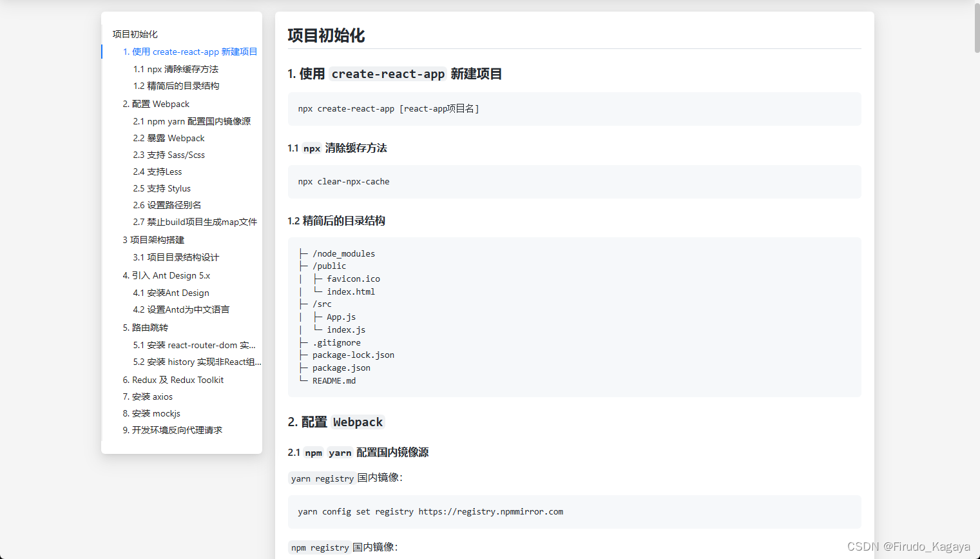Open 5.1 安装 react-router-dom sidebar item
The image size is (980, 559).
(x=195, y=345)
